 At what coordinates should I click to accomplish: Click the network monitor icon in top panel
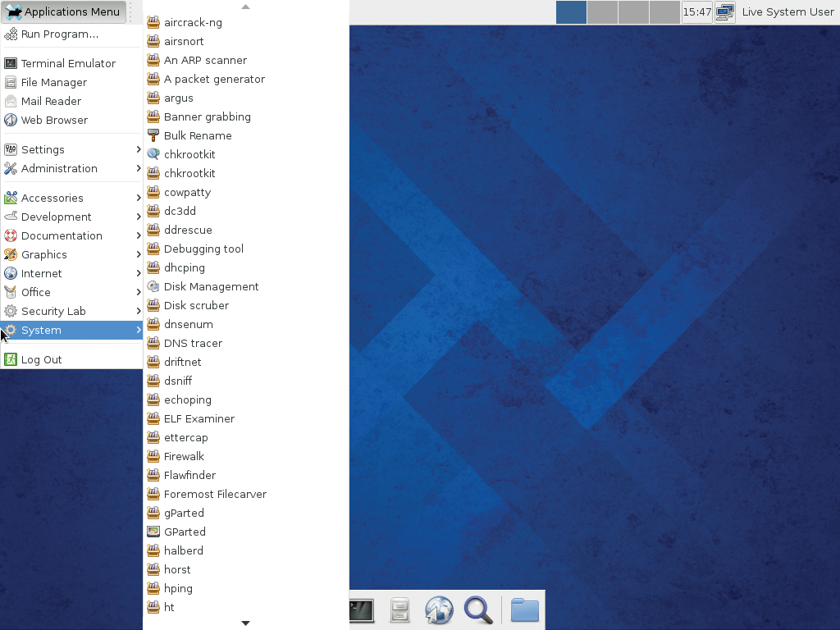724,11
